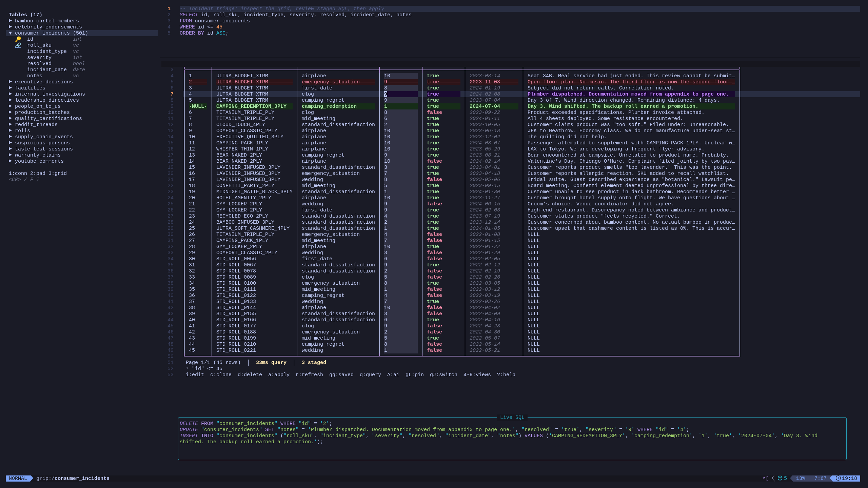Viewport: 868px width, 488px height.
Task: Open the A:ai assistant hint
Action: point(393,375)
